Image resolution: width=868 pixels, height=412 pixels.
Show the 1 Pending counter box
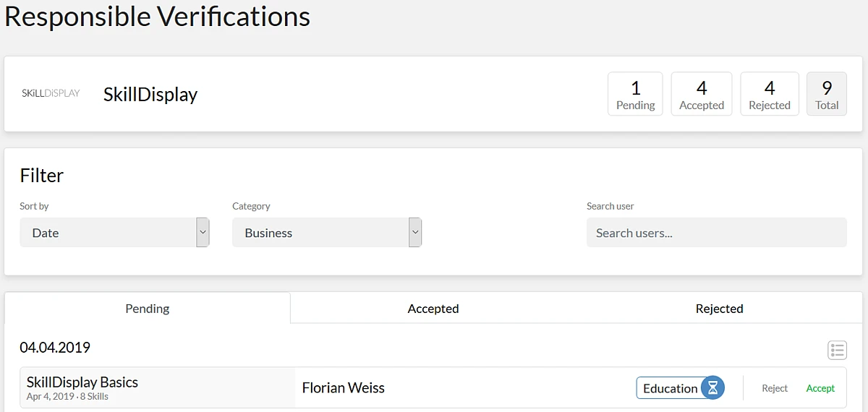635,94
